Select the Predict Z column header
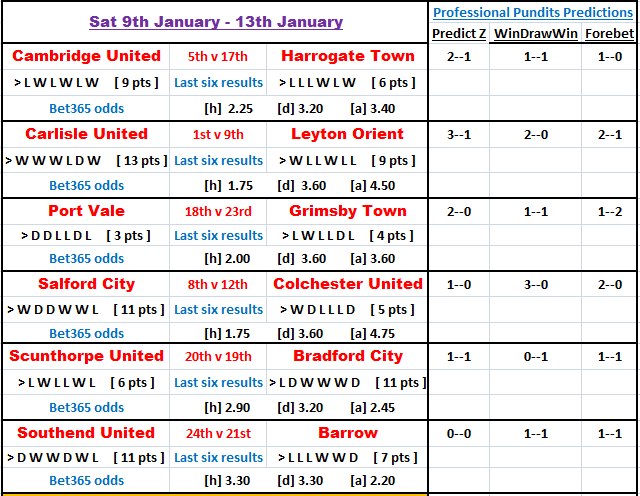 point(459,33)
